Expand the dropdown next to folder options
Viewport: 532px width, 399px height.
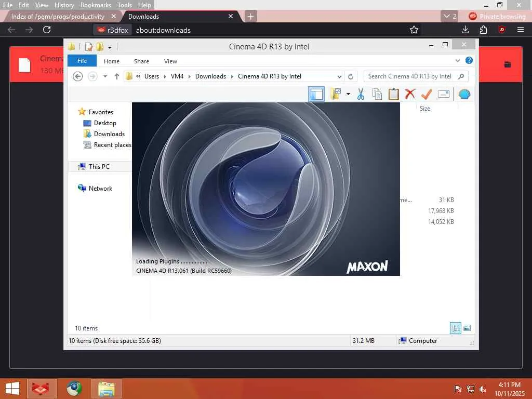348,94
